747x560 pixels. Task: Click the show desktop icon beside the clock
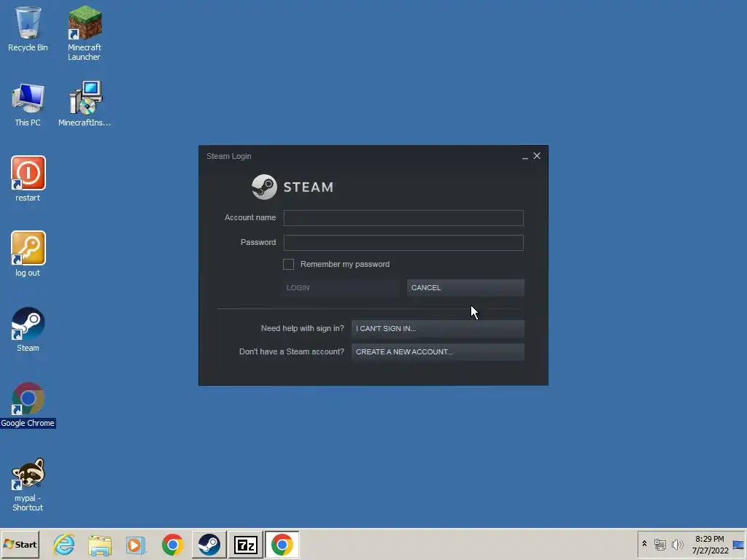(738, 545)
